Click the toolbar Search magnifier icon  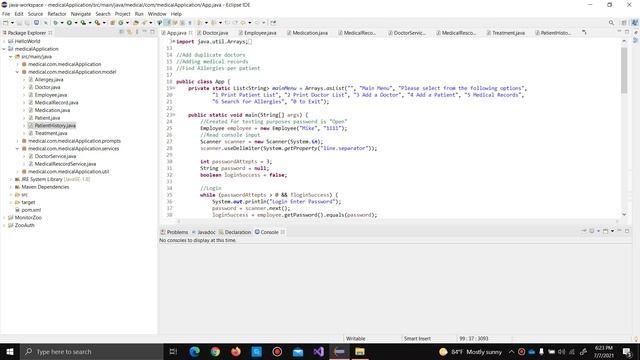pos(611,22)
